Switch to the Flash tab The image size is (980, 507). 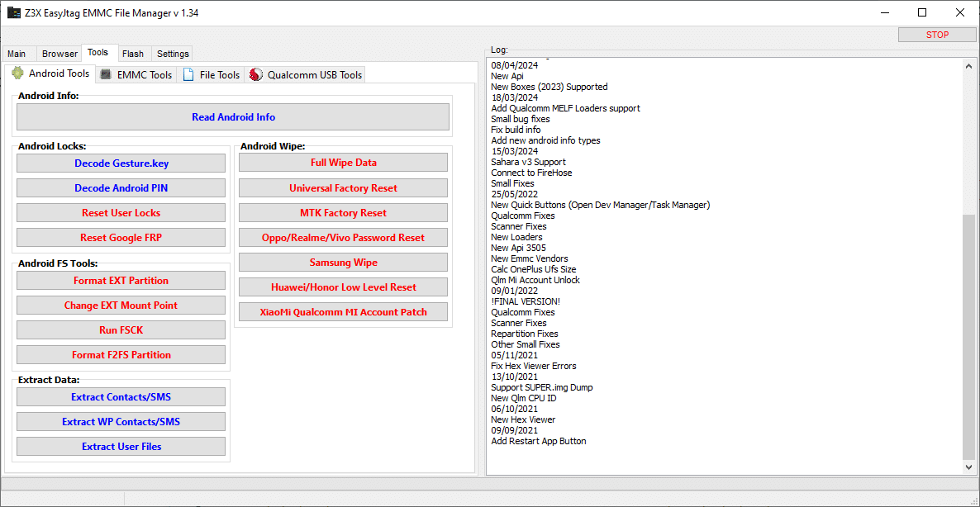click(x=132, y=54)
